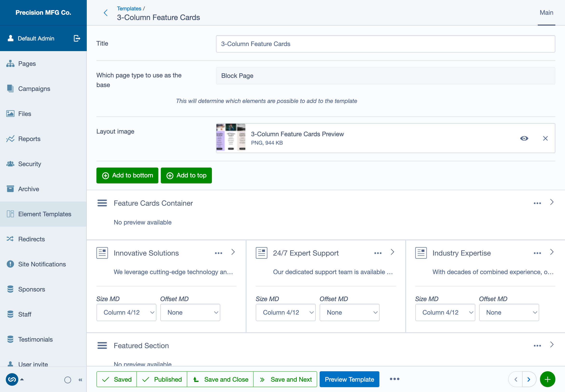Click Add to bottom button
This screenshot has width=565, height=392.
(127, 175)
